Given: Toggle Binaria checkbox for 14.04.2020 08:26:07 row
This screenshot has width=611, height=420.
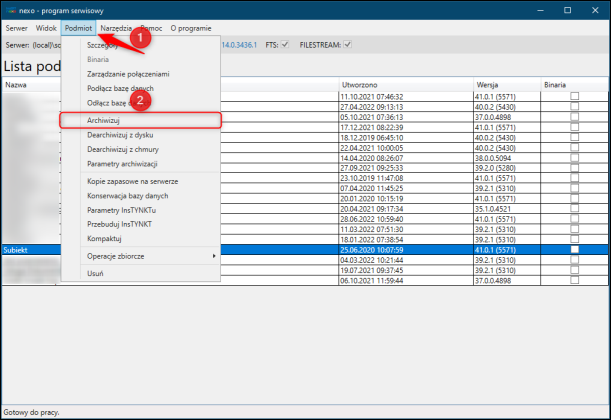Looking at the screenshot, I should (574, 157).
